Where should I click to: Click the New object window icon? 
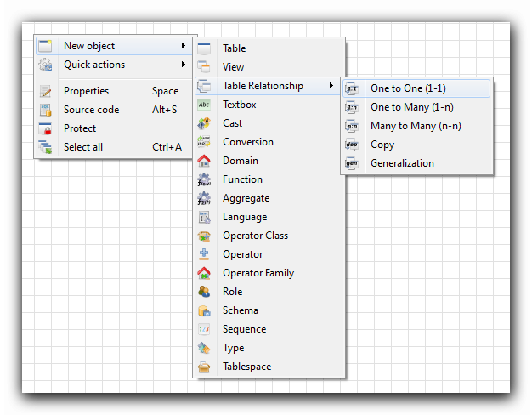(45, 46)
